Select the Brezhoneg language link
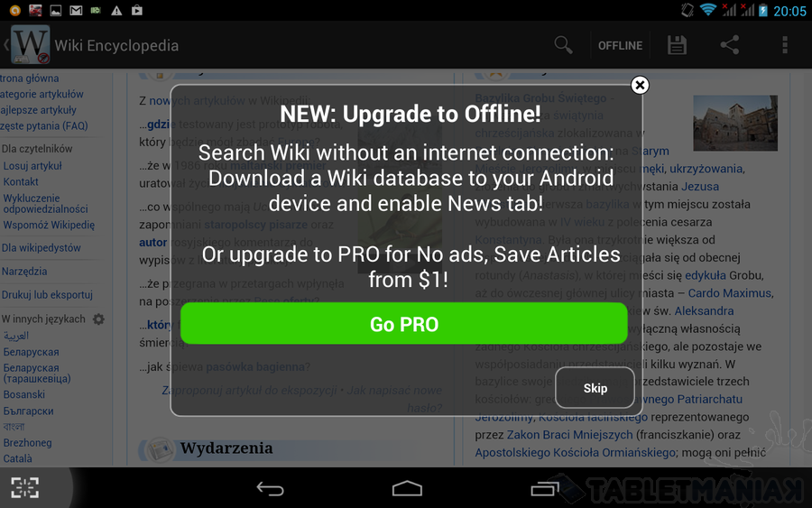 pos(27,443)
